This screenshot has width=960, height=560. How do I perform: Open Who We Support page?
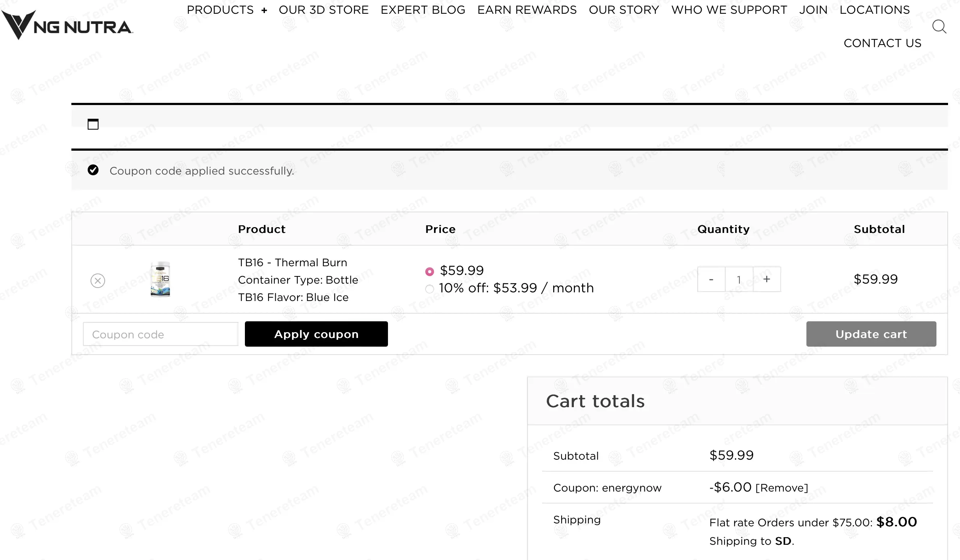pos(729,10)
